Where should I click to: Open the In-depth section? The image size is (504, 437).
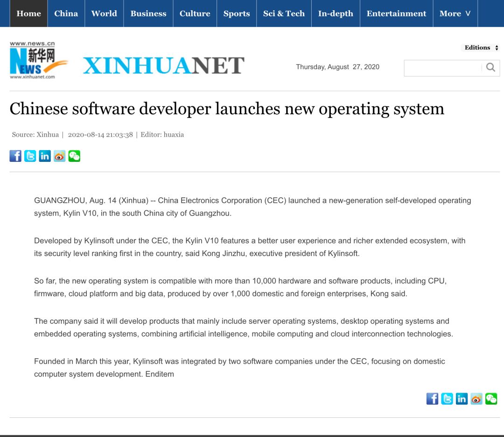tap(336, 14)
